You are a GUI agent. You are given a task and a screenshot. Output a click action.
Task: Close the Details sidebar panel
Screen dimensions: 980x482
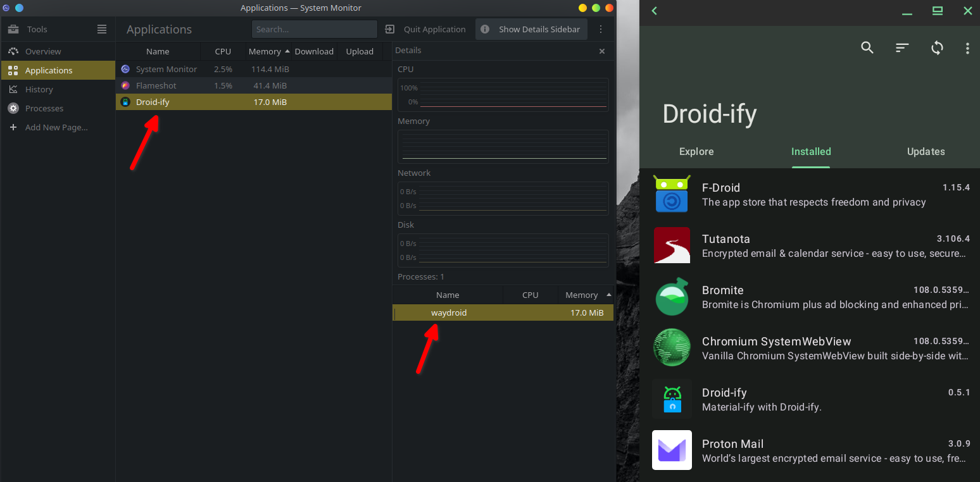pos(602,51)
